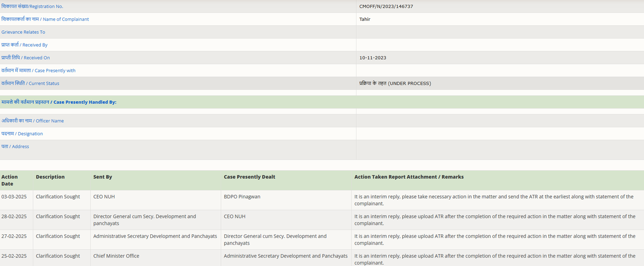Click the Name of Complainant label
This screenshot has height=266, width=644.
pos(45,19)
